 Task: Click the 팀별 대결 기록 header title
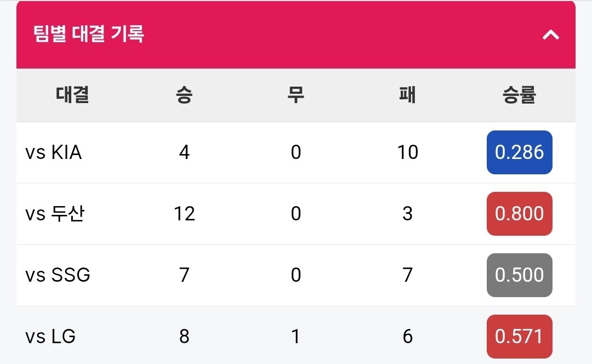(89, 33)
